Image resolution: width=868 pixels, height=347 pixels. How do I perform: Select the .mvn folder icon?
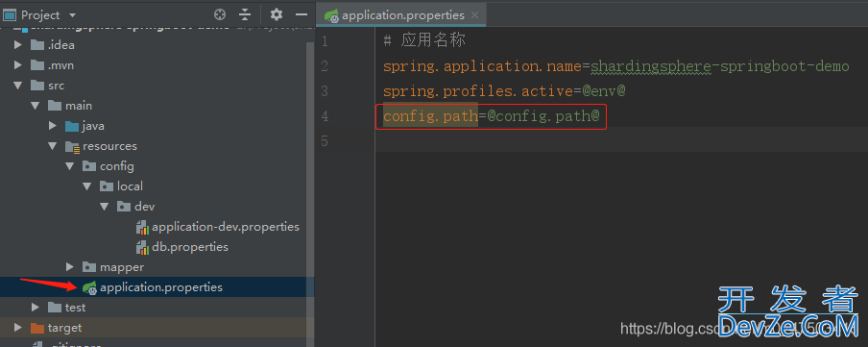[37, 65]
